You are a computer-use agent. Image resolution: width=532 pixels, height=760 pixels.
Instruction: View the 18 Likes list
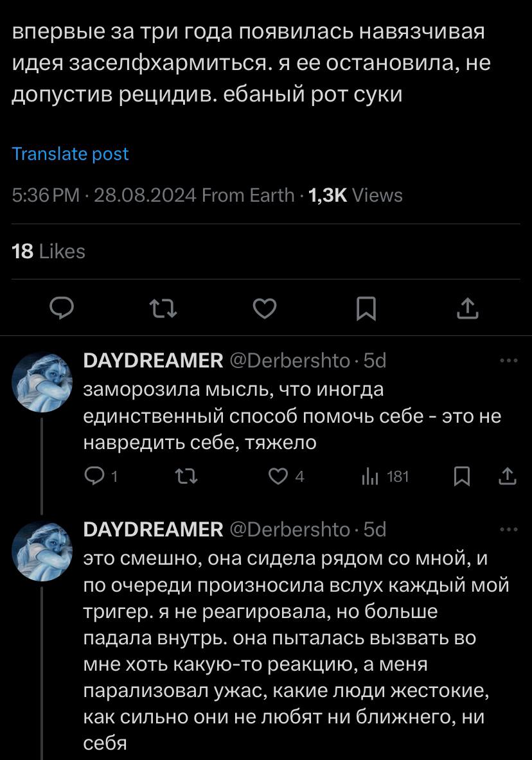coord(49,251)
